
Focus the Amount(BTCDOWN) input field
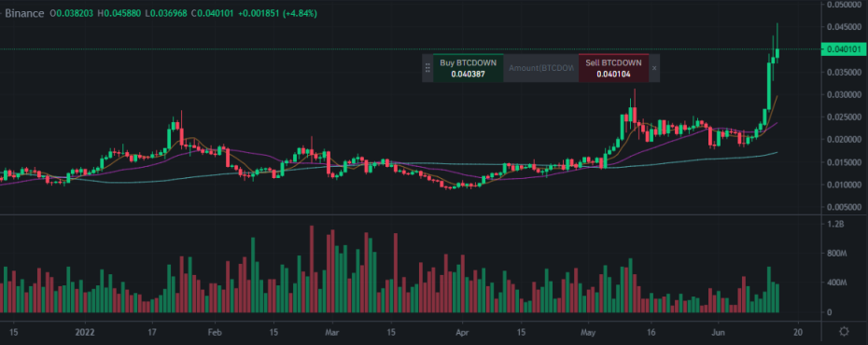click(540, 68)
